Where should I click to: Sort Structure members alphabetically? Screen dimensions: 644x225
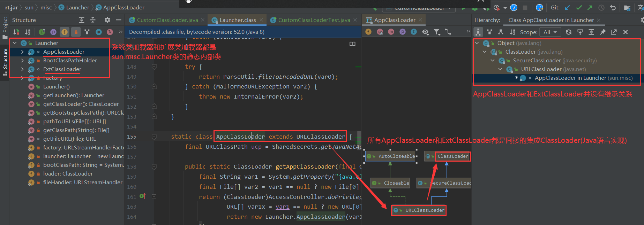pyautogui.click(x=28, y=32)
